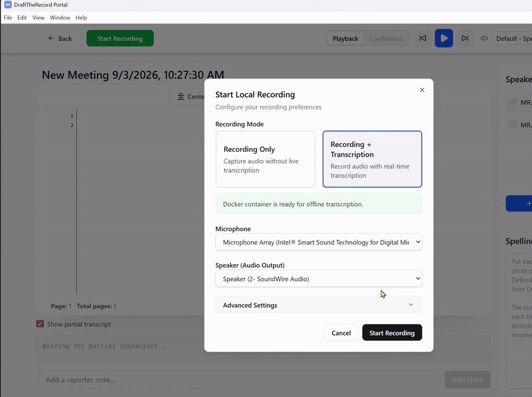This screenshot has width=532, height=397.
Task: Click black Start Recording dialog button
Action: coord(392,333)
